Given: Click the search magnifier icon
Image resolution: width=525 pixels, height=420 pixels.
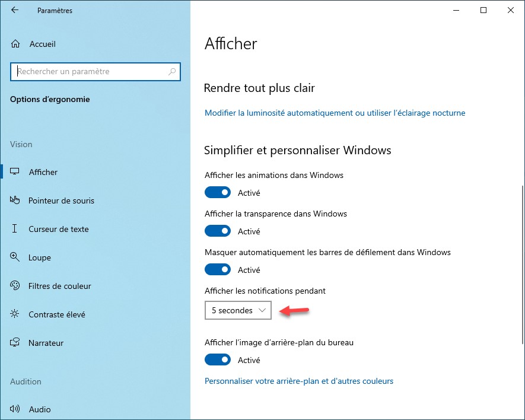Looking at the screenshot, I should (172, 72).
